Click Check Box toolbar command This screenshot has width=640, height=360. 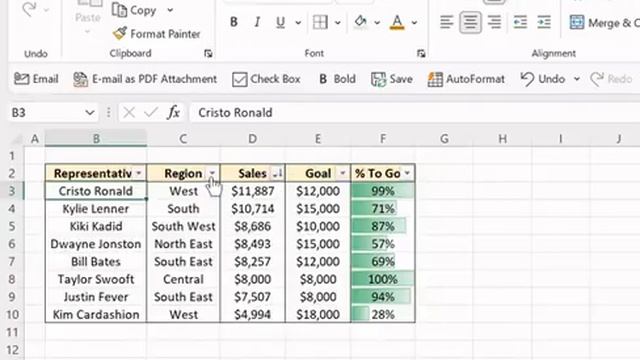click(266, 79)
